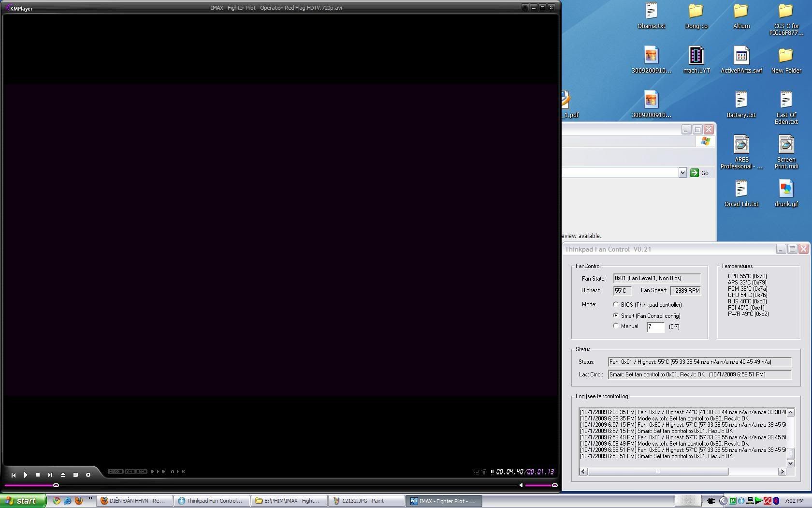
Task: Click the eject/open file icon
Action: pyautogui.click(x=63, y=475)
